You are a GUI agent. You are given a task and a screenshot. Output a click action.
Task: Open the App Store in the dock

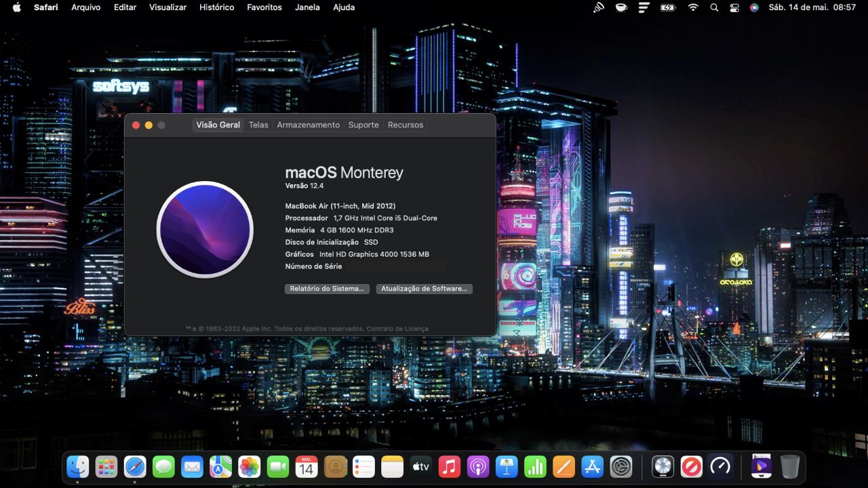pyautogui.click(x=592, y=466)
